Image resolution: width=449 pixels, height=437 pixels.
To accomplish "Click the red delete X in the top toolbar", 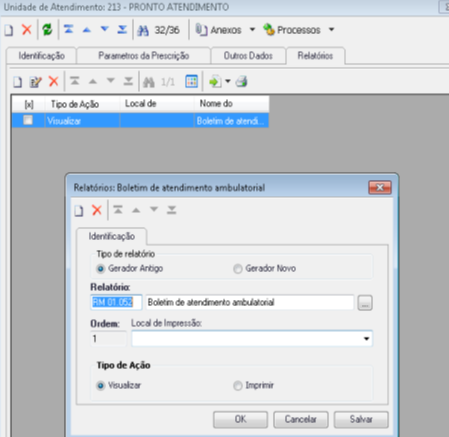I will pos(27,30).
